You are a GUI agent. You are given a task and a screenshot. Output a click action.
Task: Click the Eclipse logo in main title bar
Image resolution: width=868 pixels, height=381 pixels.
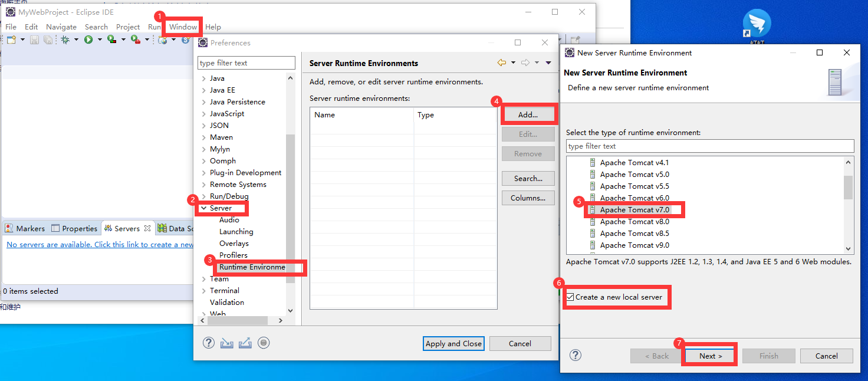pos(11,12)
